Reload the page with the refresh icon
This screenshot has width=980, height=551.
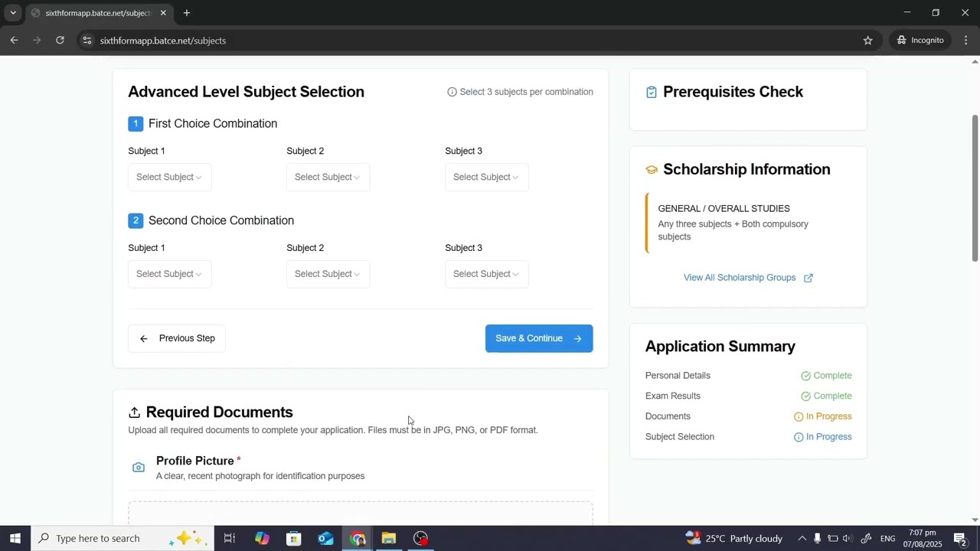pos(60,40)
